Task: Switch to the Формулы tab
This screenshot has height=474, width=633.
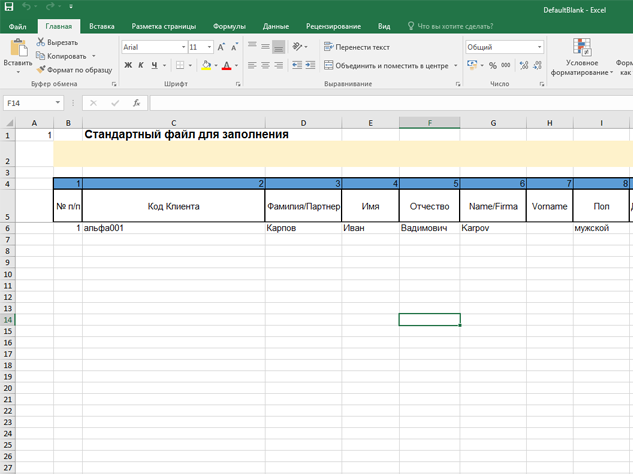Action: [229, 26]
